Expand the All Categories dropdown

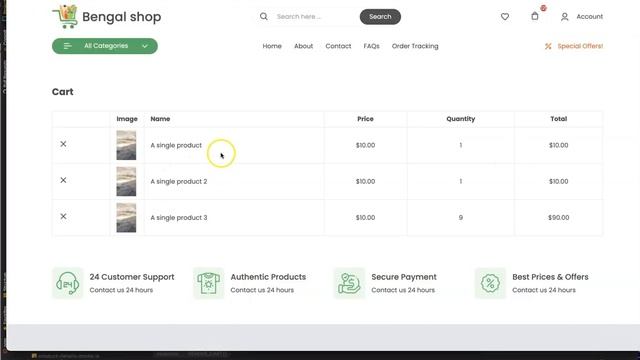point(105,46)
